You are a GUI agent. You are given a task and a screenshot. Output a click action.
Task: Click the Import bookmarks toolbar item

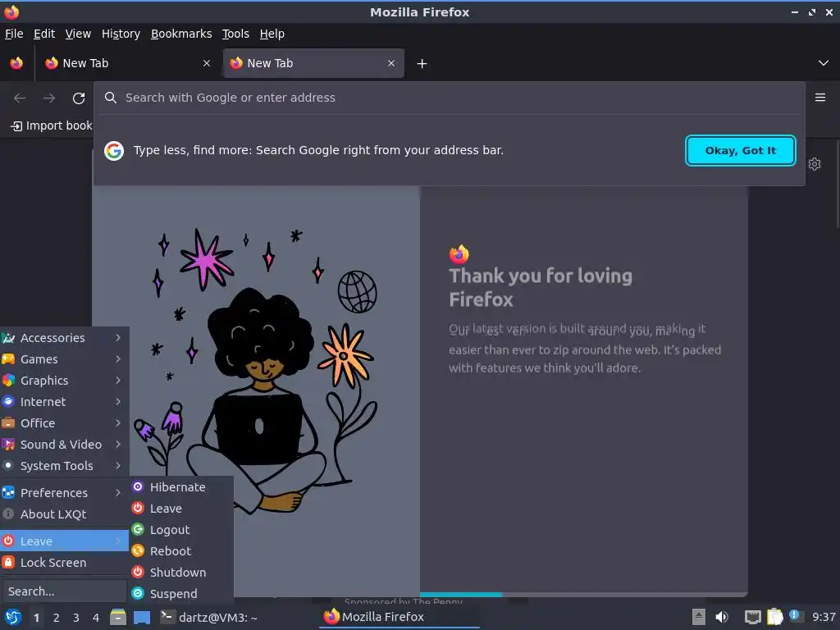52,126
